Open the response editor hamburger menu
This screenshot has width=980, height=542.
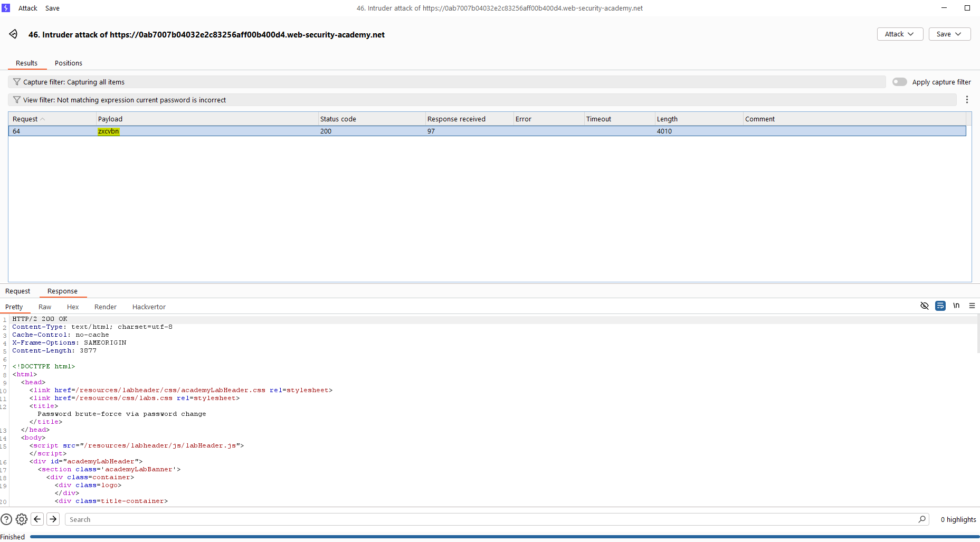coord(972,306)
